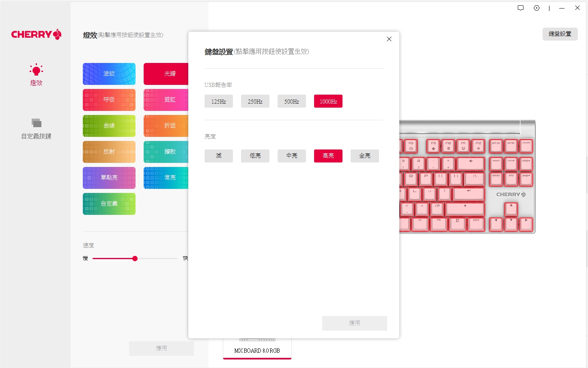Select 500Hz USB report rate

pos(292,101)
